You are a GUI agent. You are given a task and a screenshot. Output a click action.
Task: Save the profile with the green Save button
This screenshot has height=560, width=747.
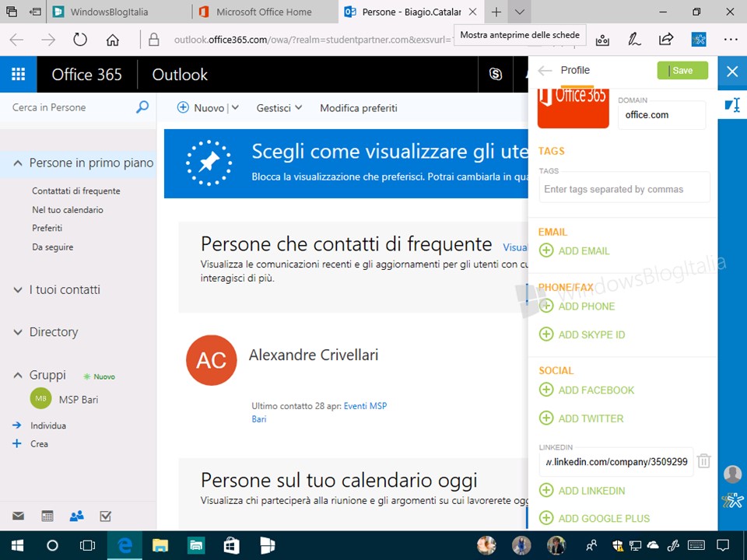tap(682, 71)
